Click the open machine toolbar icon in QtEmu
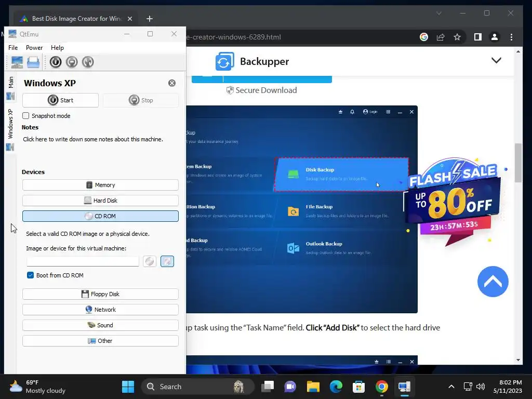This screenshot has height=399, width=532. coord(33,62)
